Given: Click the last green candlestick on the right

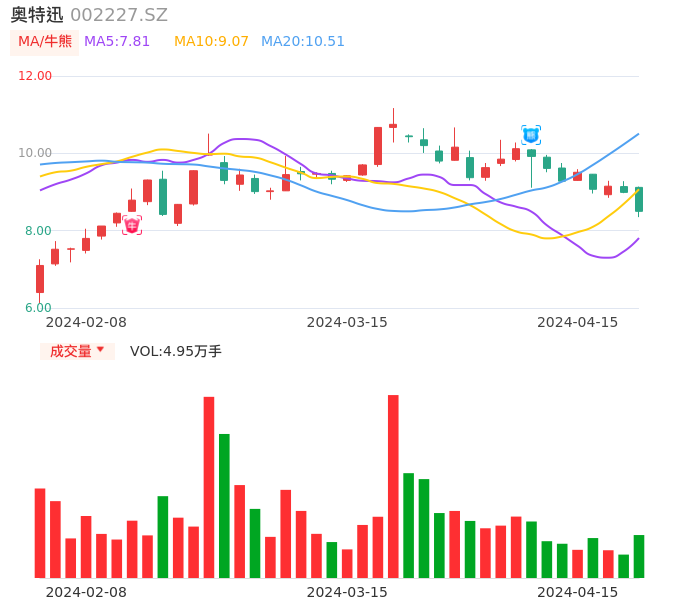Looking at the screenshot, I should pyautogui.click(x=639, y=199).
